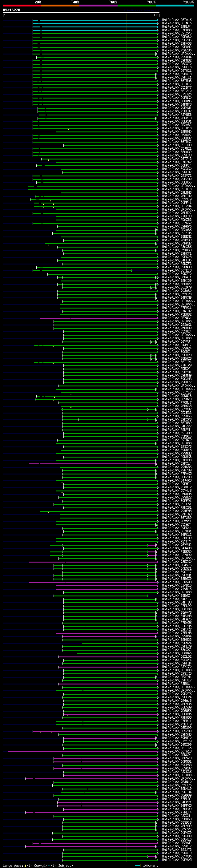
Task: Click hit label UniRef100_B4FFK5
Action: (177, 806)
